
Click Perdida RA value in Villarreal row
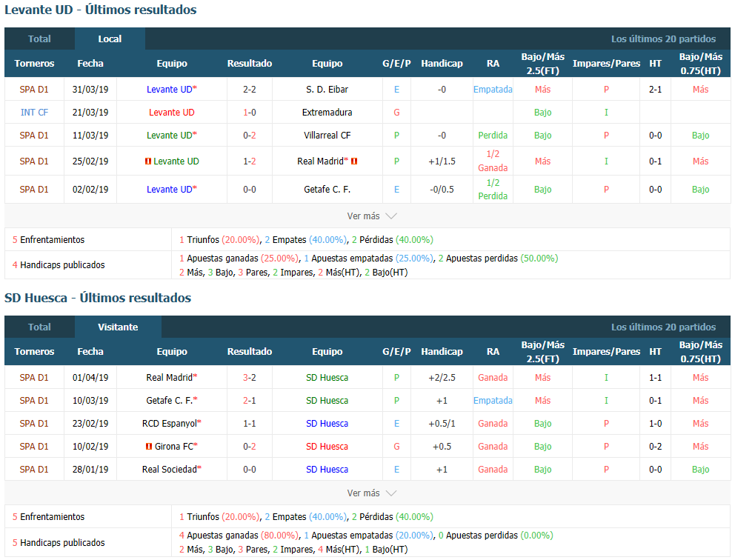(x=493, y=136)
